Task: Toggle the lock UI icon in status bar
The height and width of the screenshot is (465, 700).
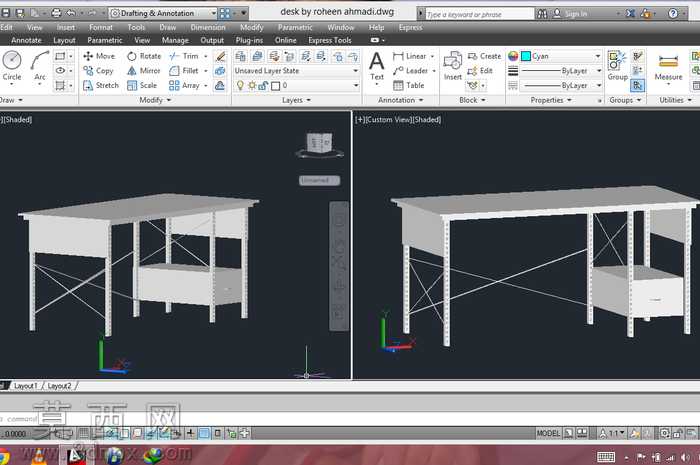Action: (x=678, y=433)
